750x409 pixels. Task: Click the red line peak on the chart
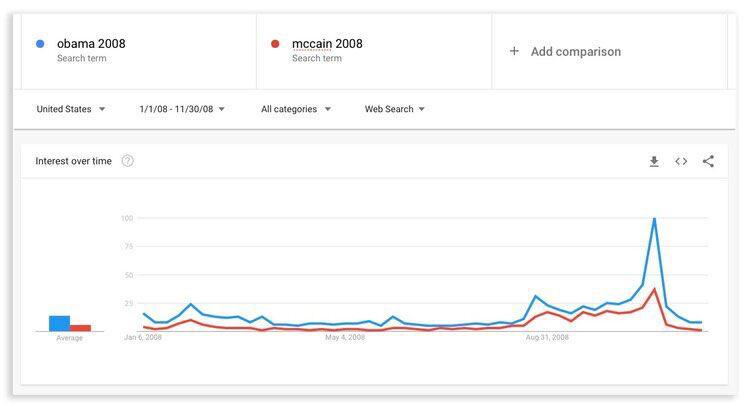tap(654, 289)
